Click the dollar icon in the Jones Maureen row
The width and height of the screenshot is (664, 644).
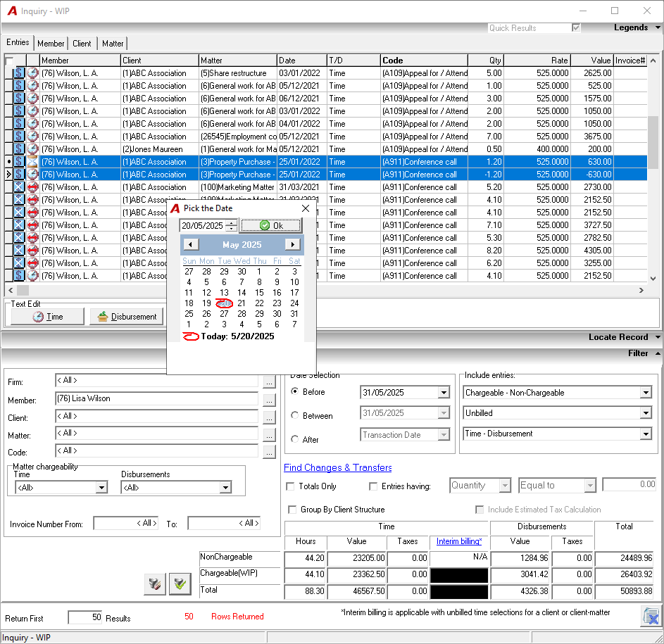(19, 149)
